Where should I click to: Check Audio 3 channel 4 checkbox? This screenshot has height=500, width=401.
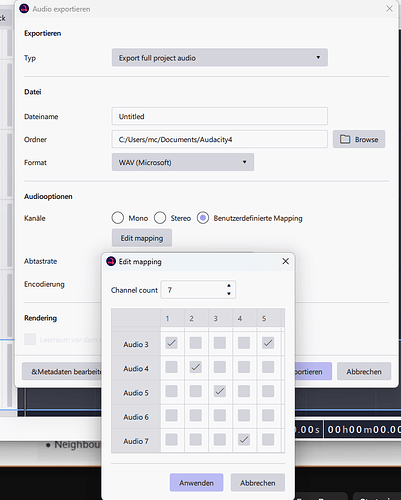coord(244,343)
